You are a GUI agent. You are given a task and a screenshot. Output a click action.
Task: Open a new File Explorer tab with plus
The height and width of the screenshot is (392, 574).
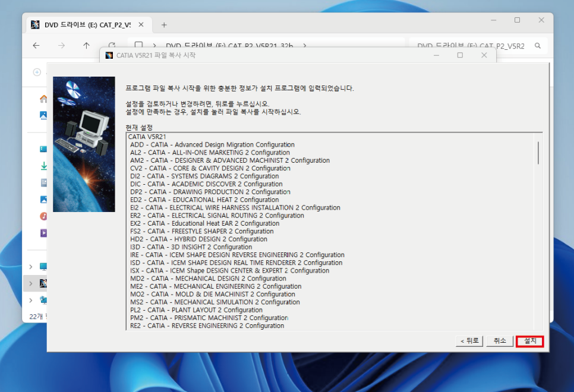164,25
